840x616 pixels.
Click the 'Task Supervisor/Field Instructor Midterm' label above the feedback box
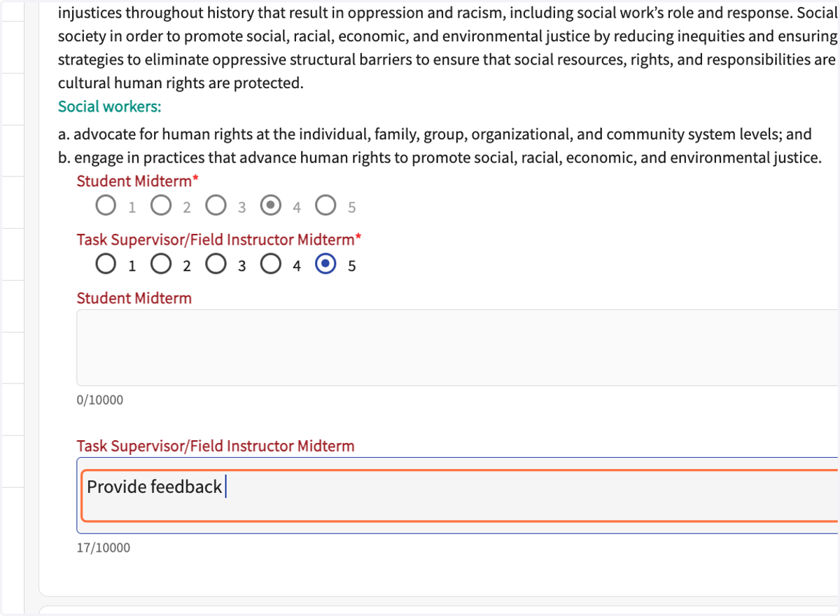[x=216, y=446]
